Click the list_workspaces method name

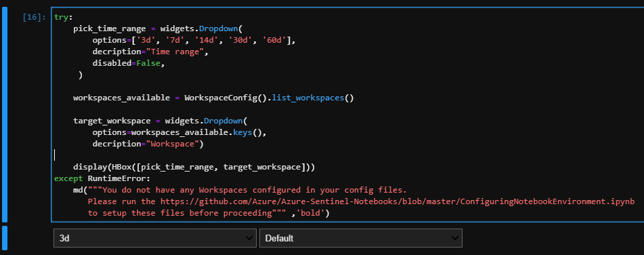(307, 98)
